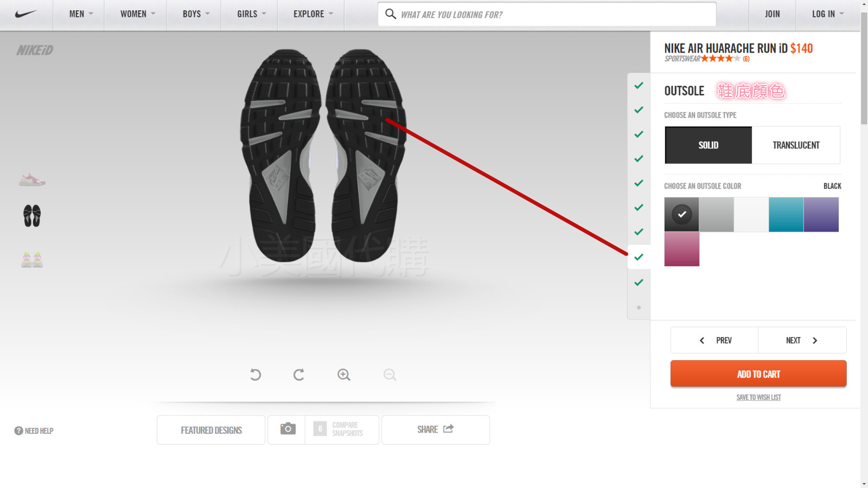Choose the pink outsole color swatch
This screenshot has width=868, height=488.
[682, 249]
